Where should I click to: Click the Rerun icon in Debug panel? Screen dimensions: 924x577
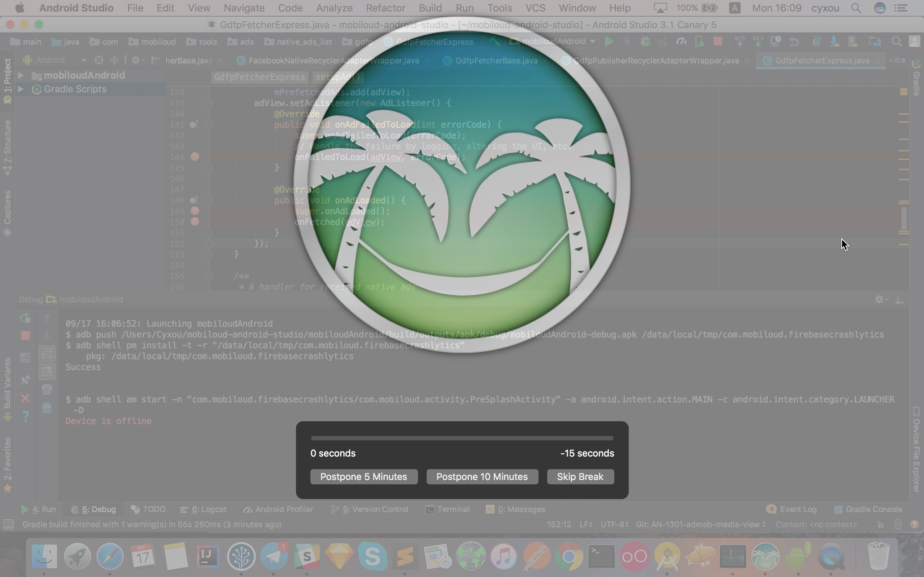pos(25,318)
